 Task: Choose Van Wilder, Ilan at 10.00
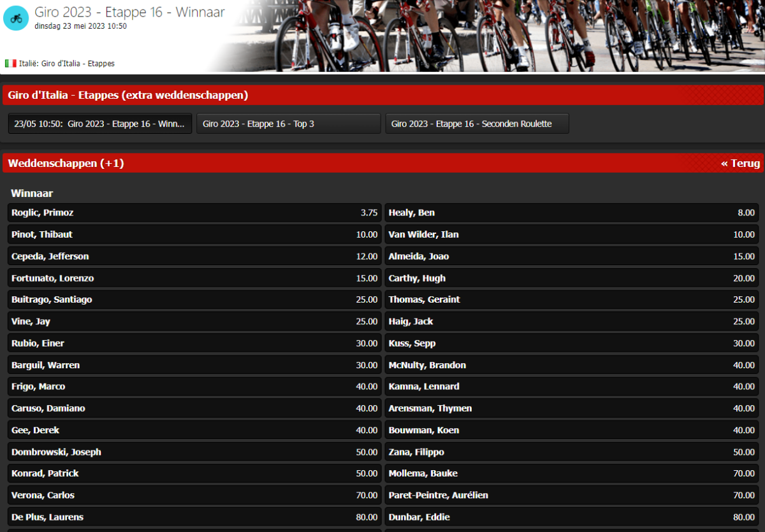click(571, 234)
